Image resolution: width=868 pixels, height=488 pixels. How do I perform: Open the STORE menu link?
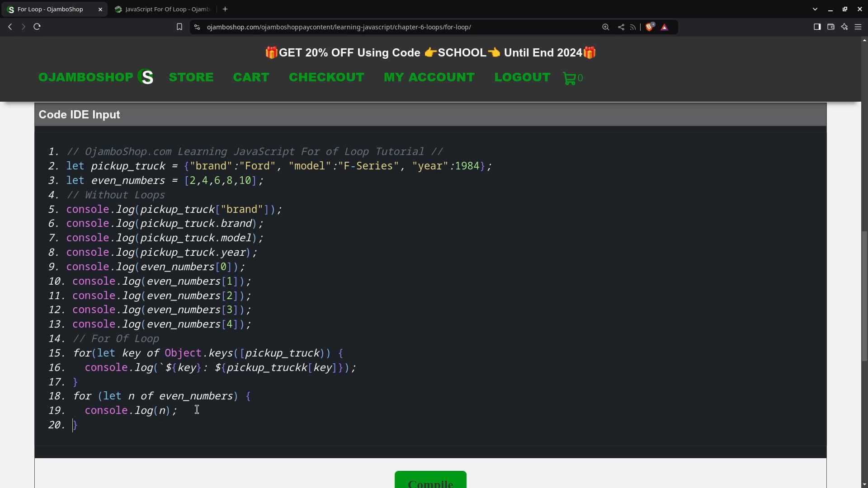(x=191, y=77)
